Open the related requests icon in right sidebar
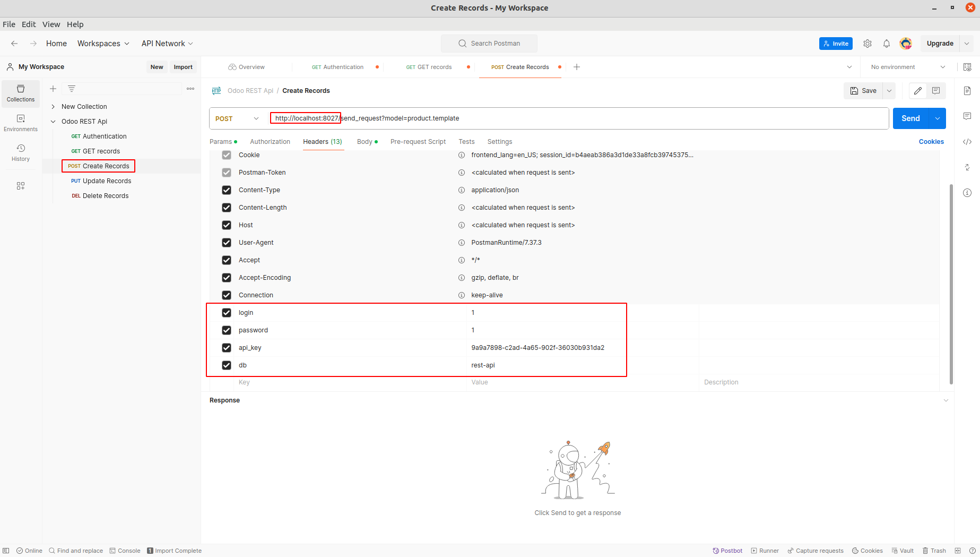The image size is (980, 557). [x=967, y=167]
